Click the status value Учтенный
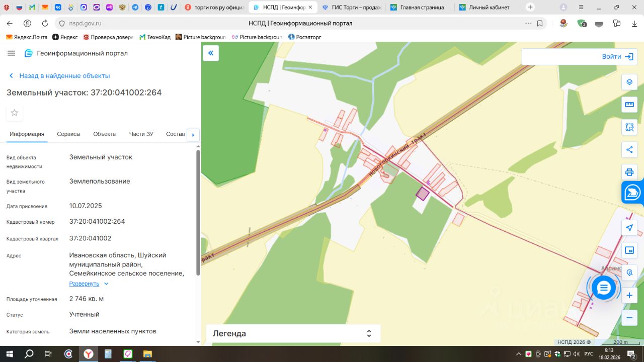Viewport: 644px width, 362px height. (x=85, y=314)
